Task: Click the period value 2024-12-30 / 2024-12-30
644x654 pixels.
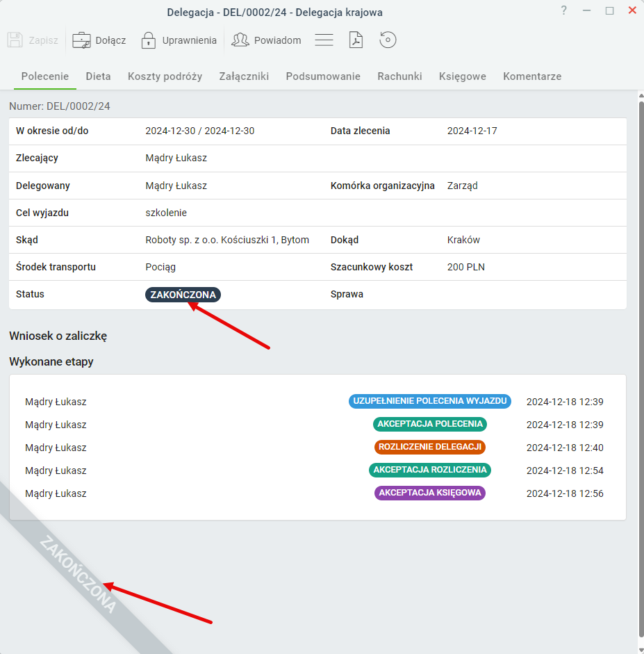Action: pos(199,131)
